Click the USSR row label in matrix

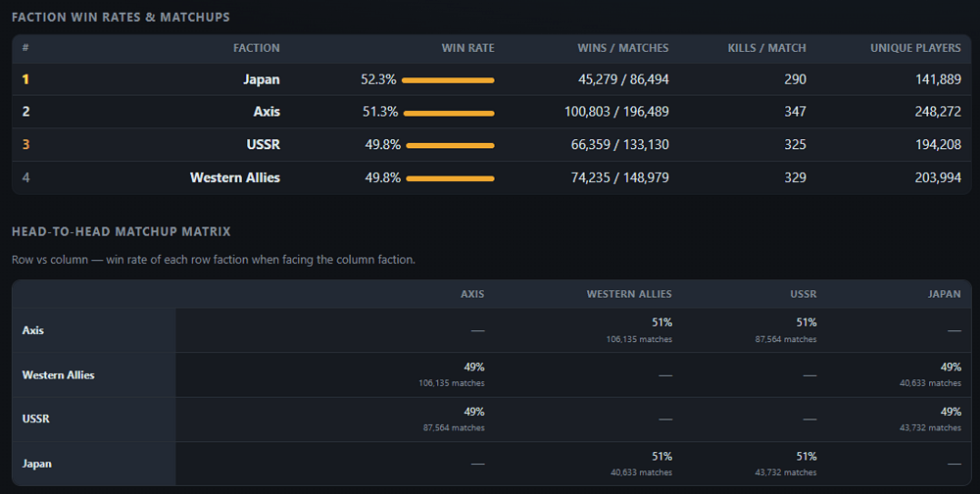(x=35, y=419)
